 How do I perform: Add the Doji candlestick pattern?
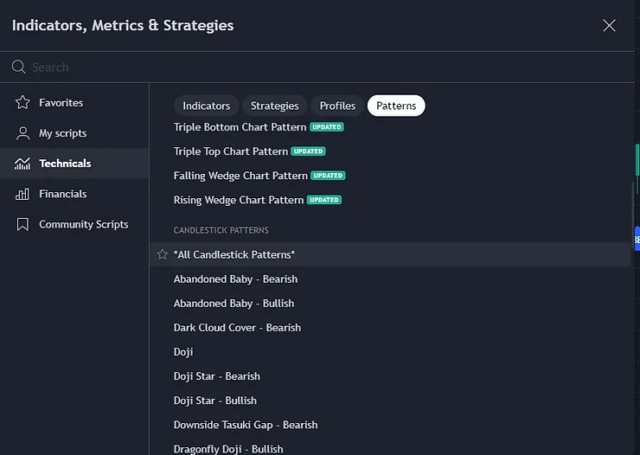pyautogui.click(x=184, y=352)
